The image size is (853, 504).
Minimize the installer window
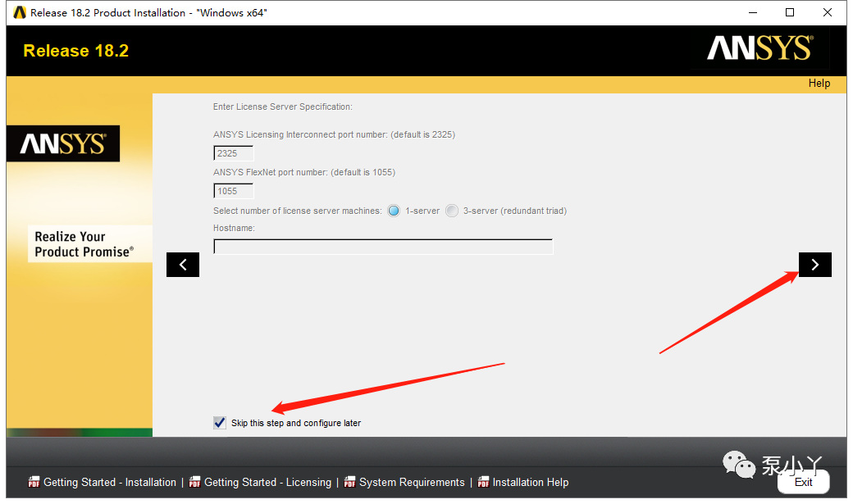pyautogui.click(x=753, y=12)
